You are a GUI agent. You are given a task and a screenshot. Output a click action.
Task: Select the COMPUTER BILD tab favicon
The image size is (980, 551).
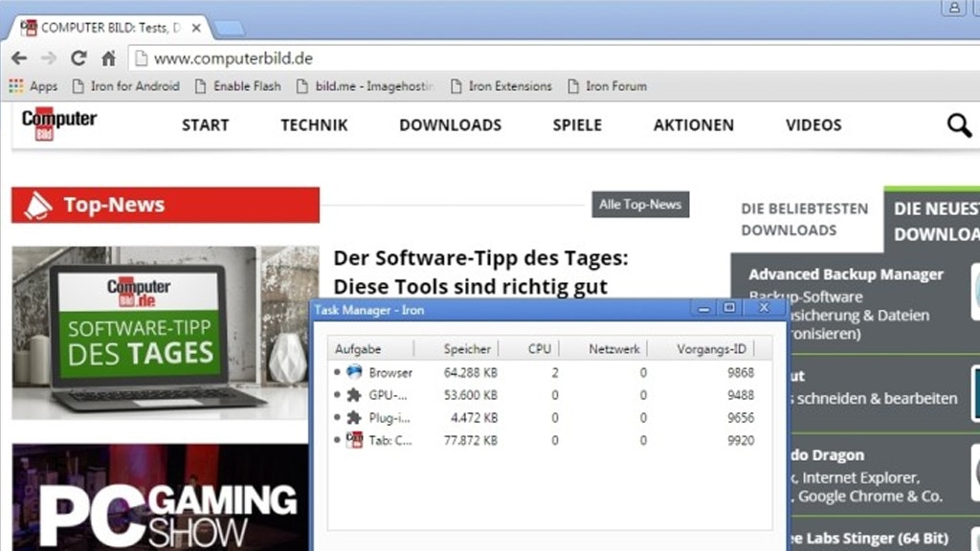[31, 28]
